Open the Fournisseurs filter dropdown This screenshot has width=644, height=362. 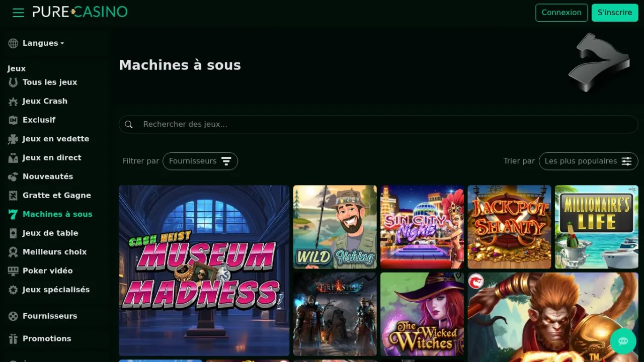200,161
